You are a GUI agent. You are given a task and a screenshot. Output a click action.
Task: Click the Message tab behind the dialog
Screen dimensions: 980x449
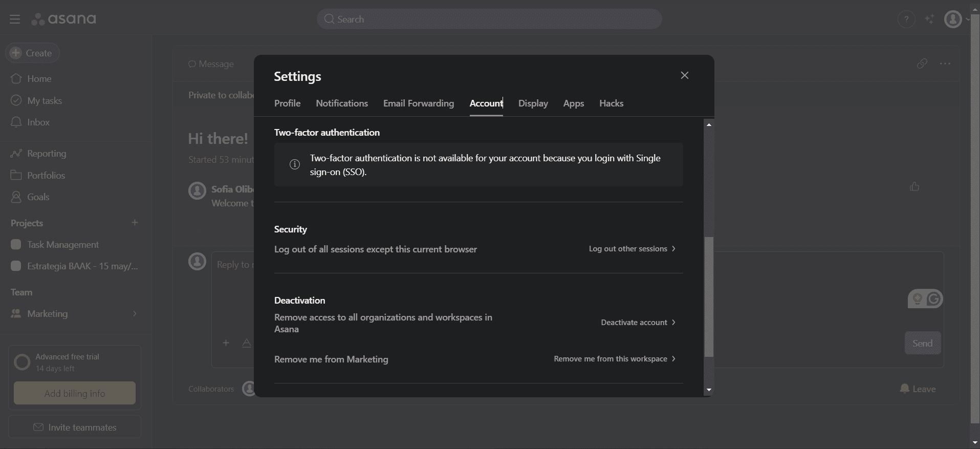point(211,64)
